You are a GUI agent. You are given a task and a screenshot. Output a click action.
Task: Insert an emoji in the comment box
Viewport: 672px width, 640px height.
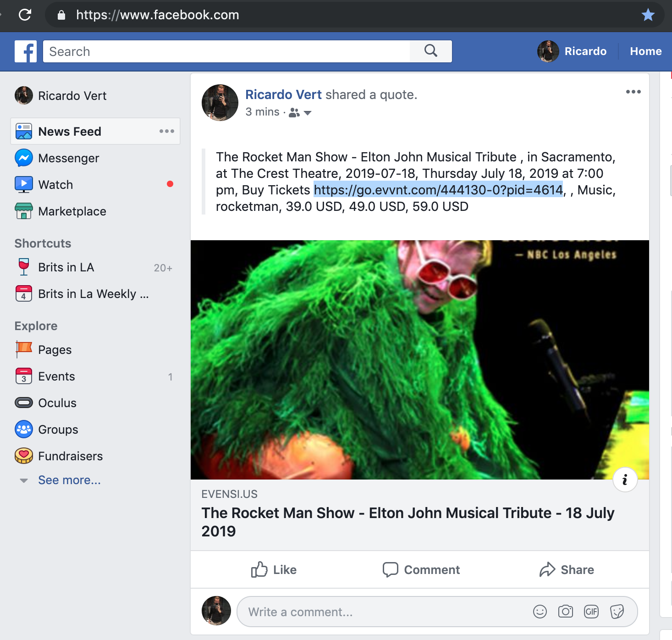pyautogui.click(x=540, y=612)
